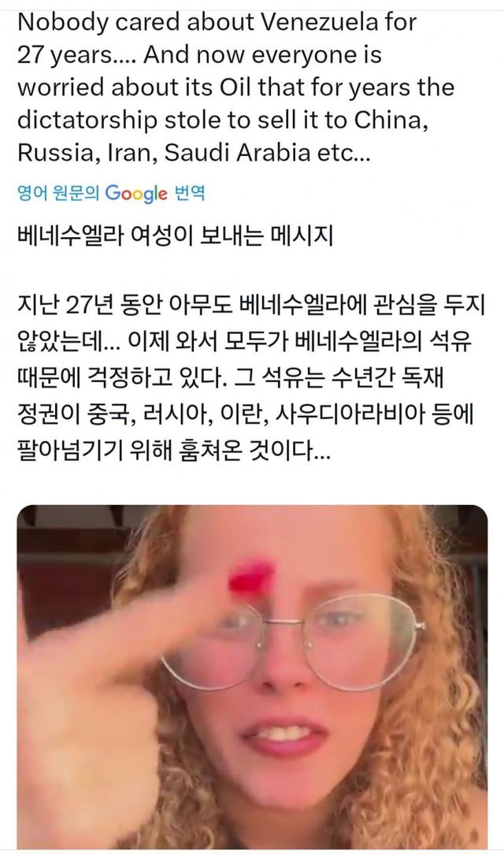
Task: Click the Korean line starting '않았는데... 이제 와서'
Action: tap(244, 341)
